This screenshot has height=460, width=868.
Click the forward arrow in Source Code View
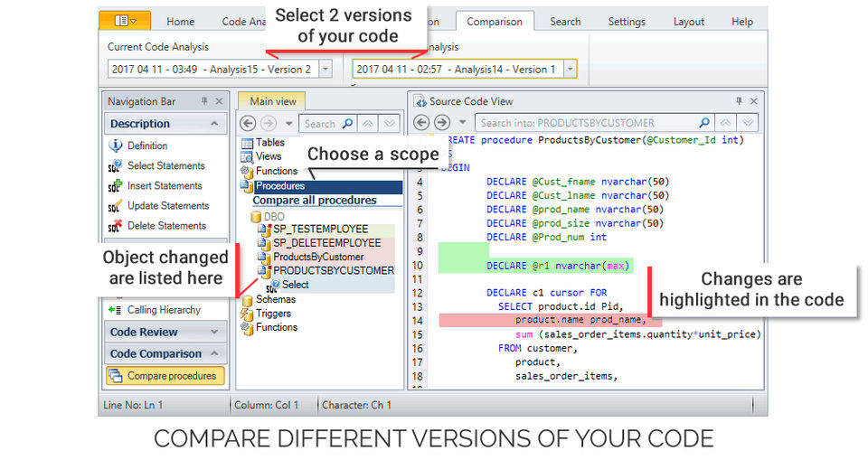click(441, 123)
